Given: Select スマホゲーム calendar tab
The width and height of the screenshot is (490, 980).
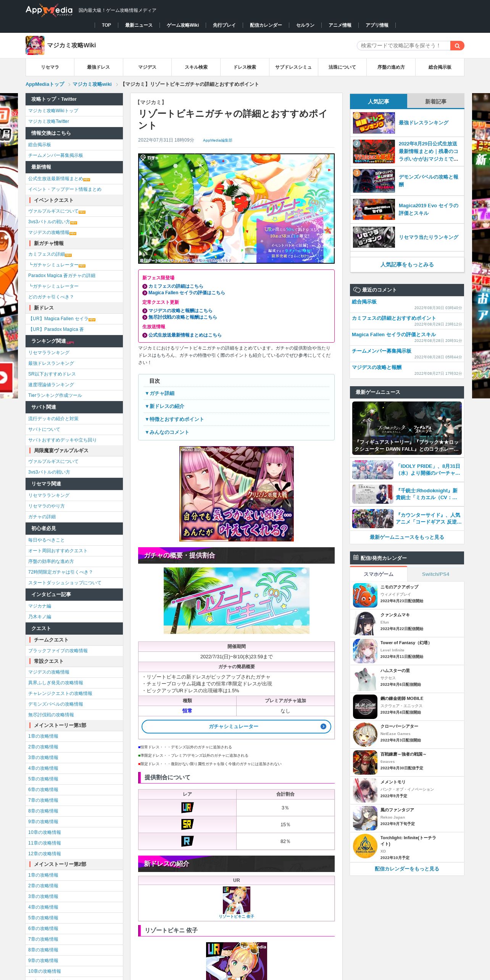Looking at the screenshot, I should [x=379, y=574].
